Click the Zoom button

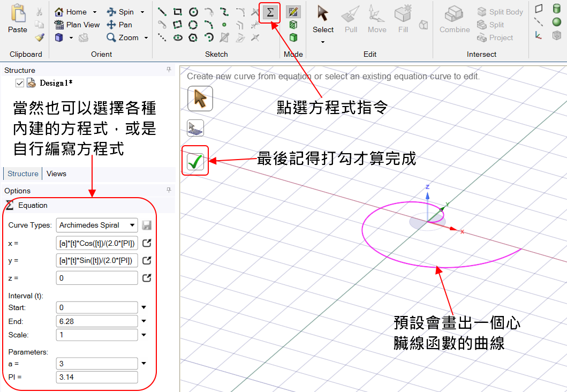(x=123, y=37)
